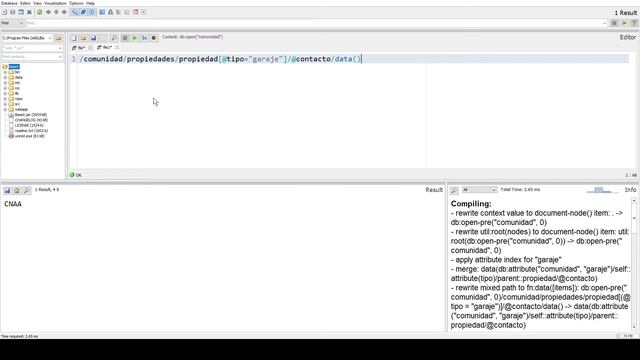This screenshot has height=360, width=640.
Task: Click the Save result icon in Result panel
Action: (x=7, y=191)
